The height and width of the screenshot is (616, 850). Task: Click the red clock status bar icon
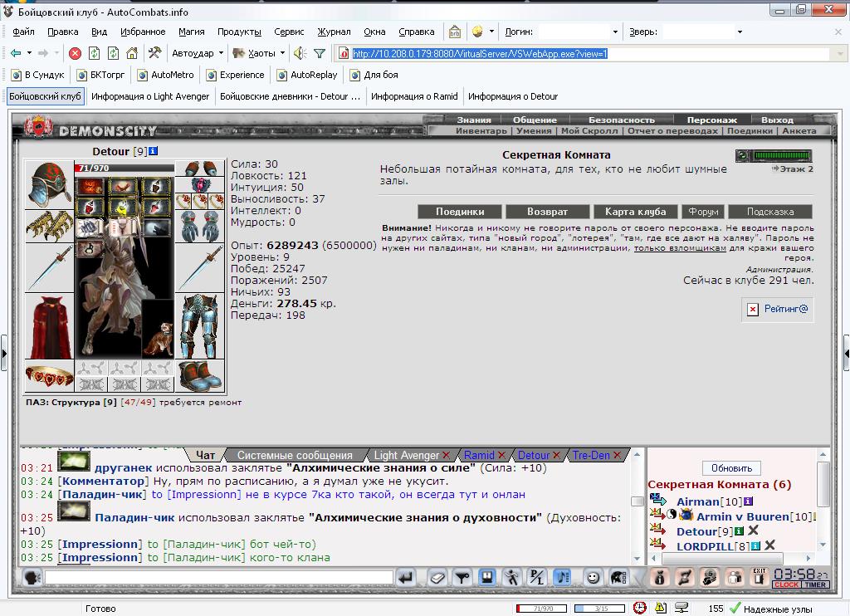(640, 608)
